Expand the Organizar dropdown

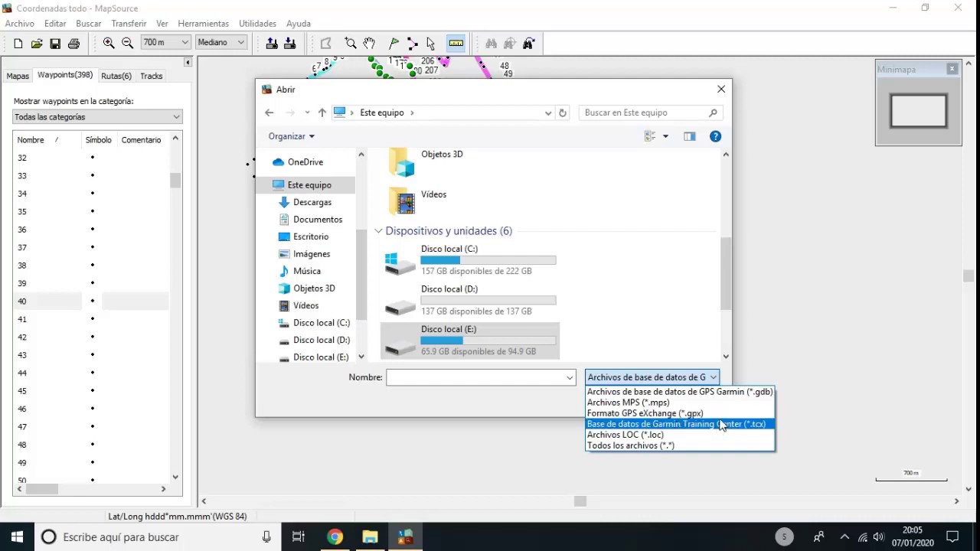click(291, 136)
